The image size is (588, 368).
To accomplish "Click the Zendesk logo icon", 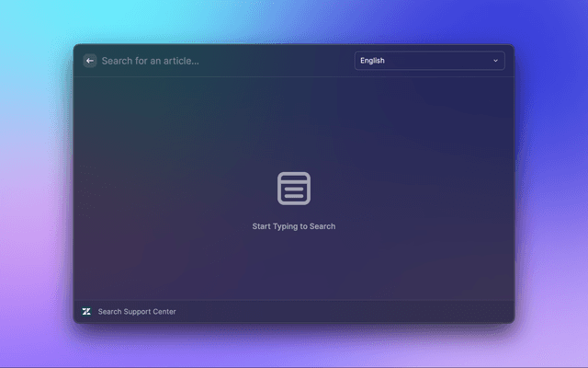I will point(86,312).
